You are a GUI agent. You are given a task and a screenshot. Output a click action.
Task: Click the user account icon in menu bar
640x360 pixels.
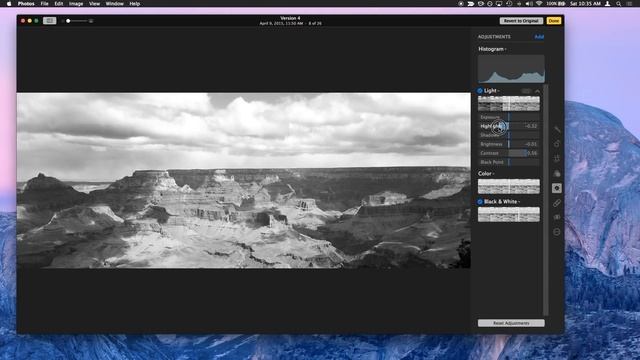pos(608,4)
